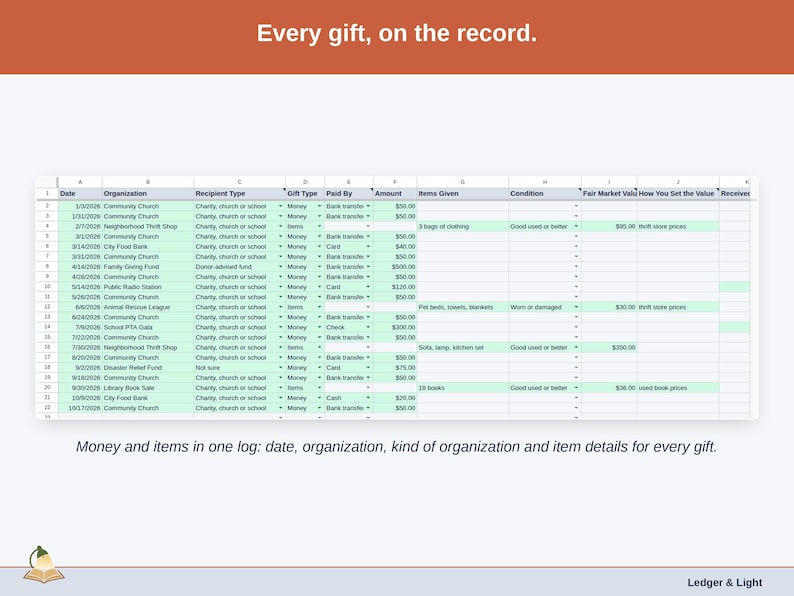Viewport: 794px width, 596px height.
Task: Click the Date header cell
Action: click(80, 193)
